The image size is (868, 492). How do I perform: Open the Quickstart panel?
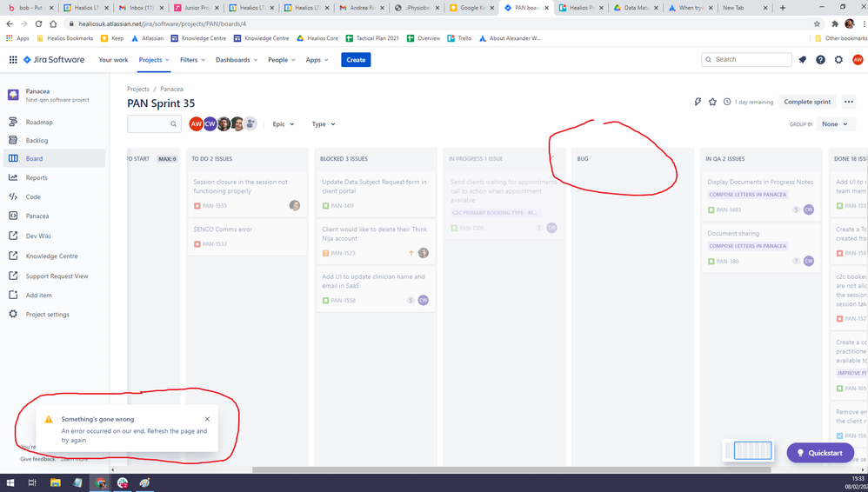pos(820,453)
